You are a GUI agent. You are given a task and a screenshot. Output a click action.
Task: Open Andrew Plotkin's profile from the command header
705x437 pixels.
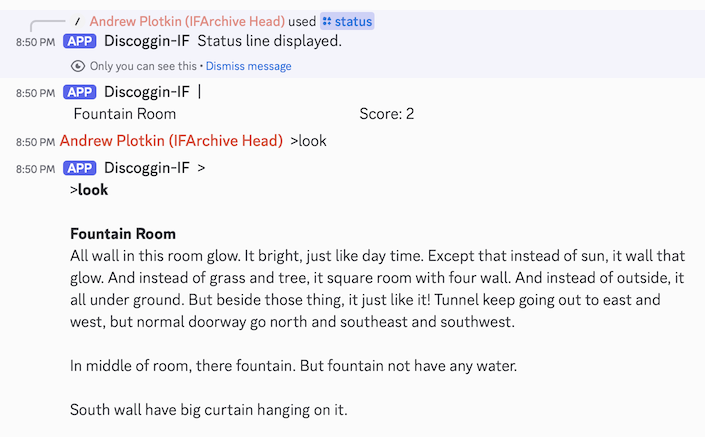tap(187, 21)
